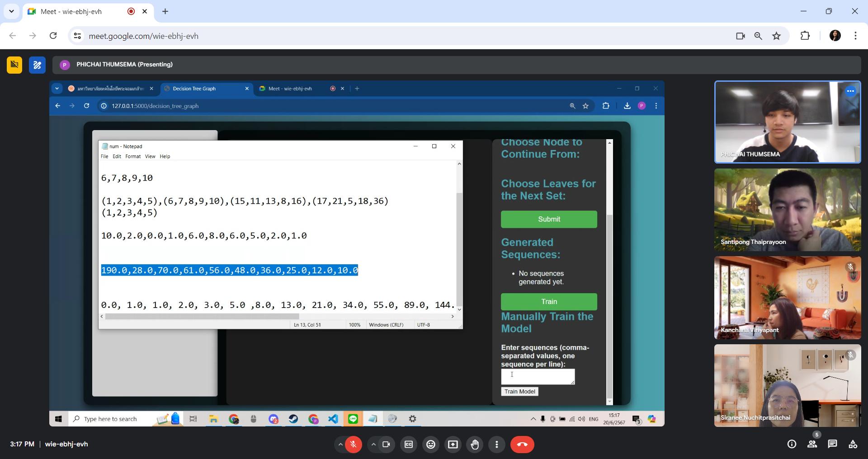Unmute the microphone
Screen dimensions: 868x459
pos(353,445)
